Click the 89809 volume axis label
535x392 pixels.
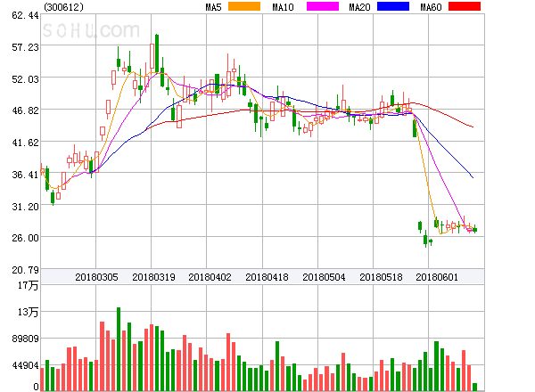tap(25, 339)
